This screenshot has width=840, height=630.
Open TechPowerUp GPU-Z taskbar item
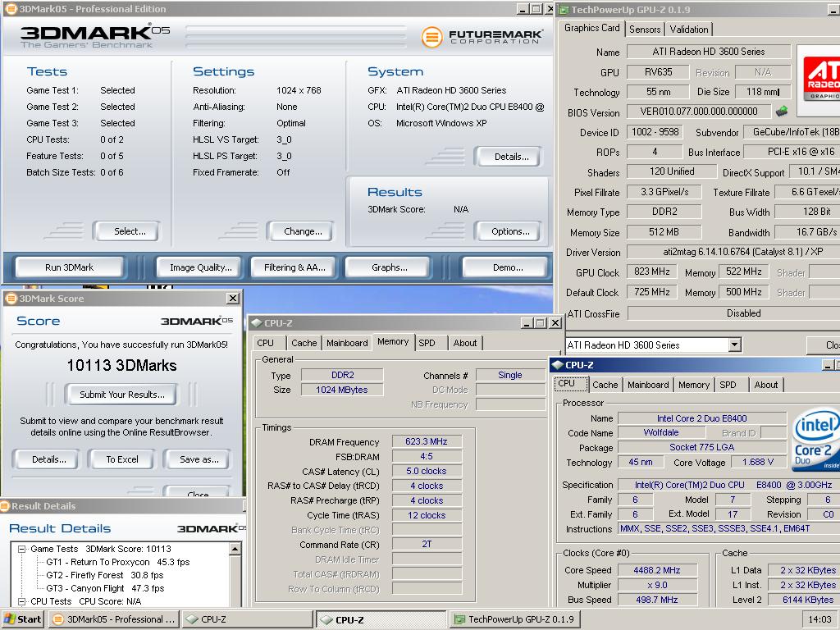pyautogui.click(x=515, y=619)
